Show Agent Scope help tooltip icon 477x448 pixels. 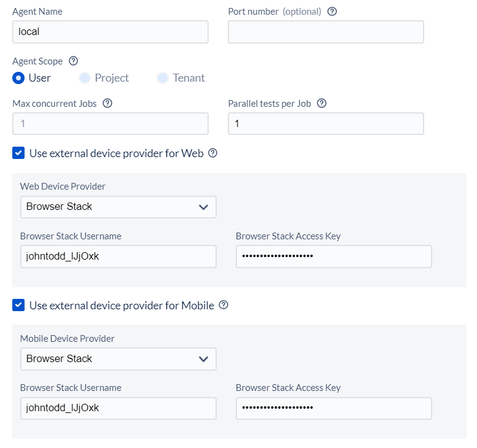tap(73, 61)
